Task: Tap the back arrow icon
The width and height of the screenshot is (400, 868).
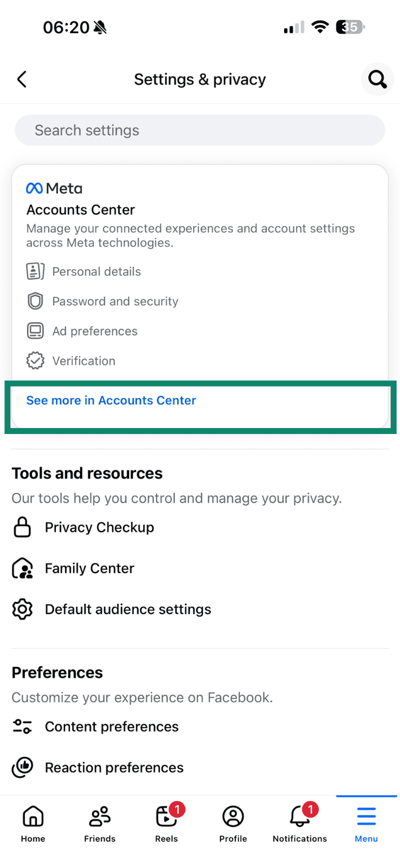Action: point(22,80)
